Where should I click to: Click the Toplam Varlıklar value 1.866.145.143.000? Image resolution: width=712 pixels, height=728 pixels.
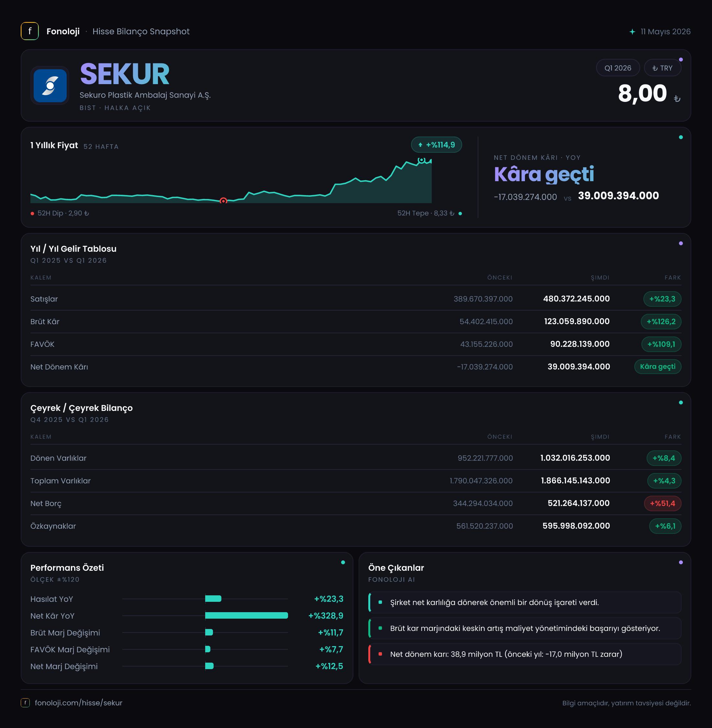pos(575,481)
